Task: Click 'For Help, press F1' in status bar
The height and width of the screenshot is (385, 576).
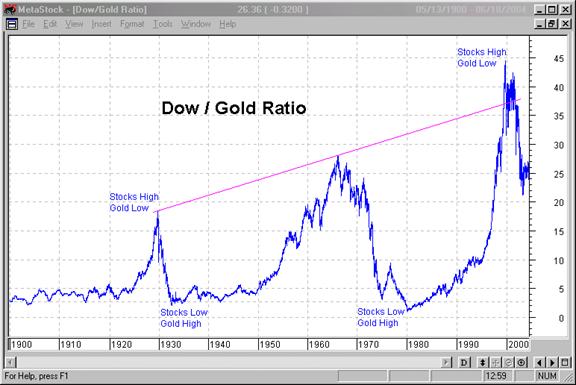Action: tap(36, 376)
